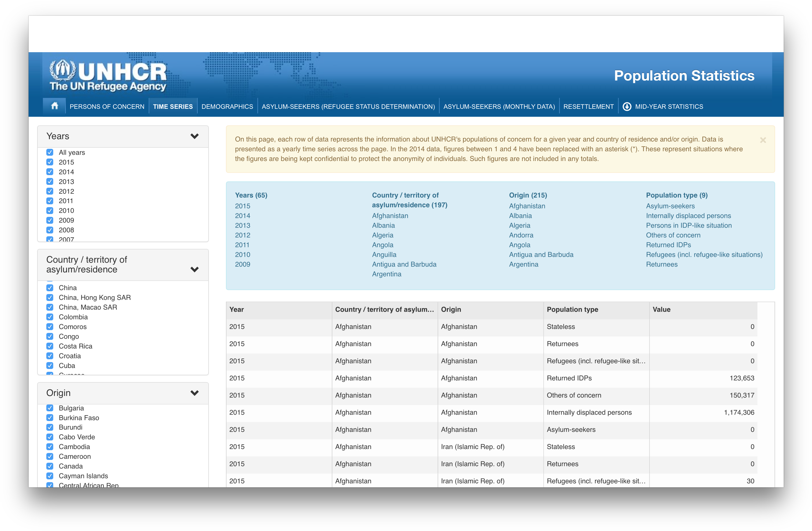Sort table by Population type column header
This screenshot has height=531, width=812.
pyautogui.click(x=572, y=309)
